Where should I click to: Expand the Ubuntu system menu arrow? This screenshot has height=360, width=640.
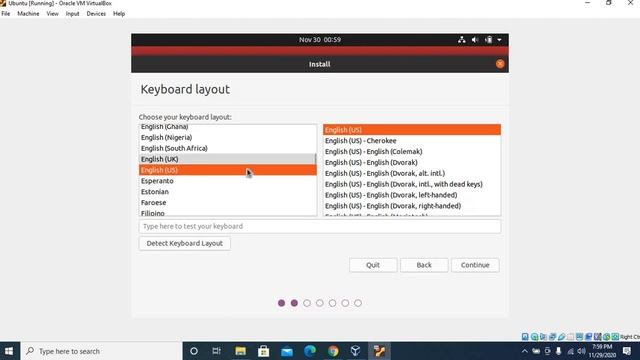[499, 40]
